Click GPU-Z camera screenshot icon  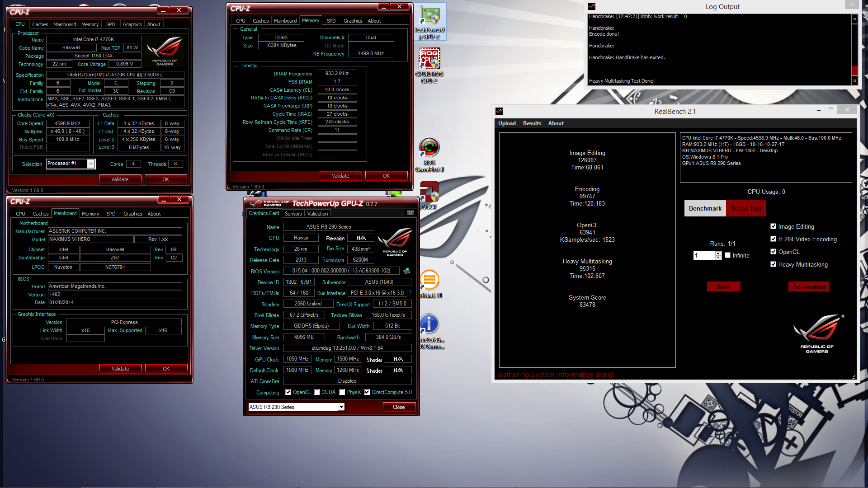pos(410,213)
